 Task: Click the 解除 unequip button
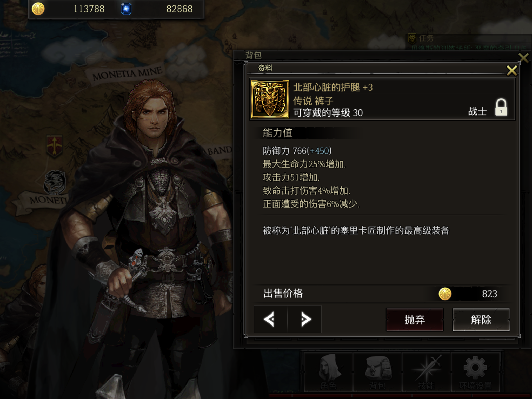[481, 320]
